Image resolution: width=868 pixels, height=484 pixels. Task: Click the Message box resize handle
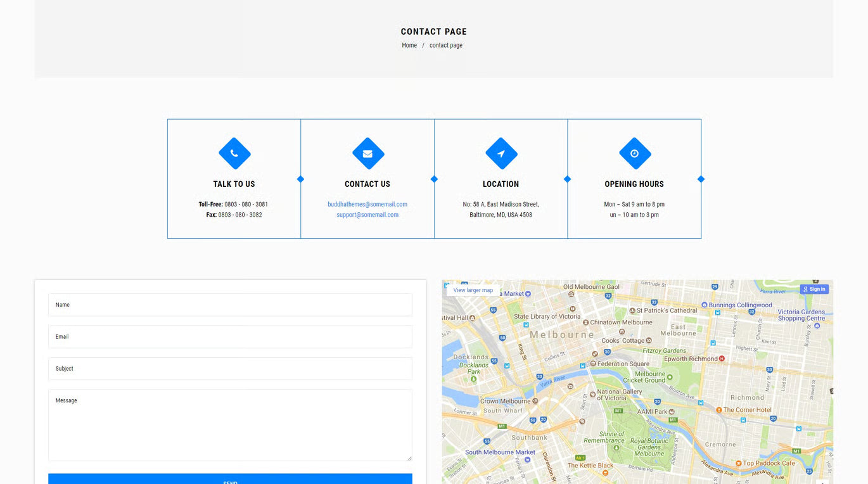pyautogui.click(x=409, y=457)
